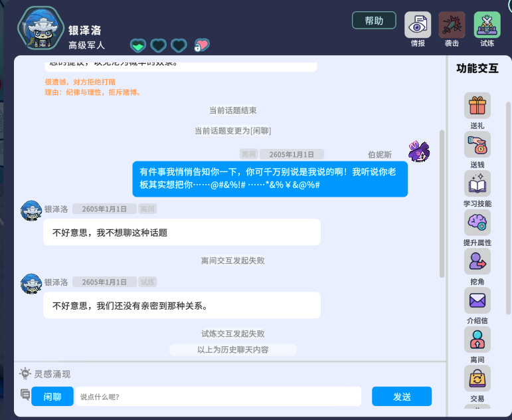Open the 交易 trade bag icon
512x420 pixels.
[477, 378]
